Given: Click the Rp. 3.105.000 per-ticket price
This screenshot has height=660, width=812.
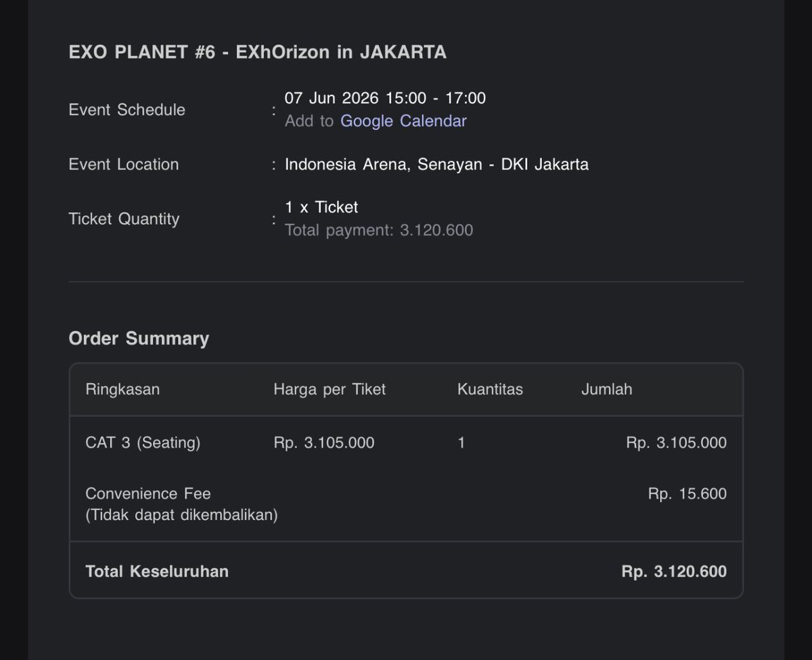Looking at the screenshot, I should [x=323, y=443].
